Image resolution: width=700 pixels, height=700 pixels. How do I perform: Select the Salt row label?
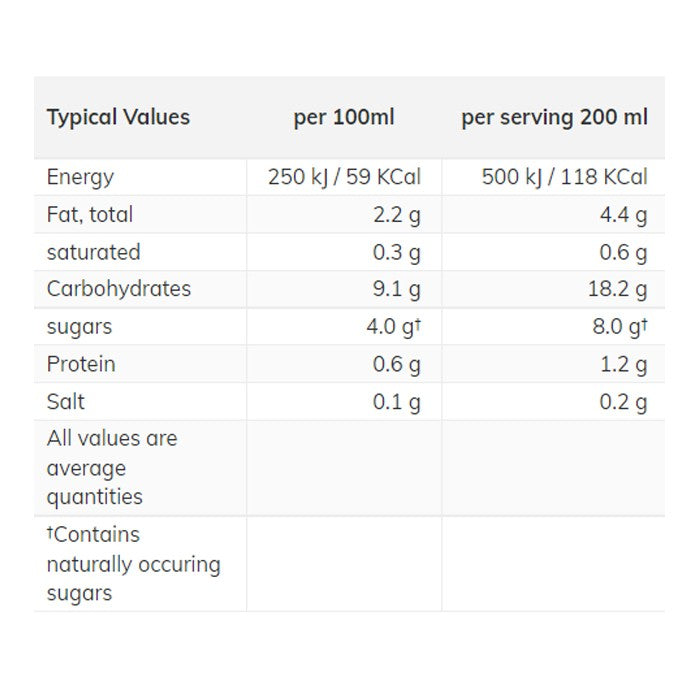click(65, 402)
